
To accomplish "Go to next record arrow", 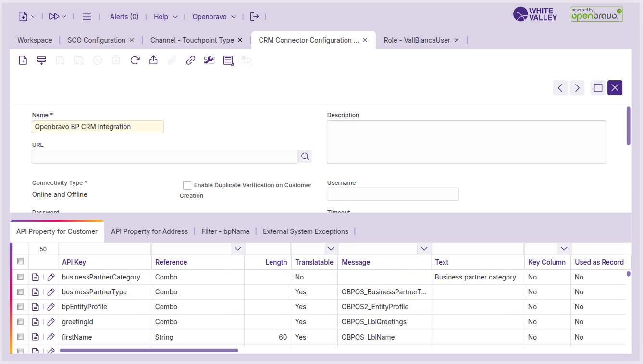I will (577, 88).
